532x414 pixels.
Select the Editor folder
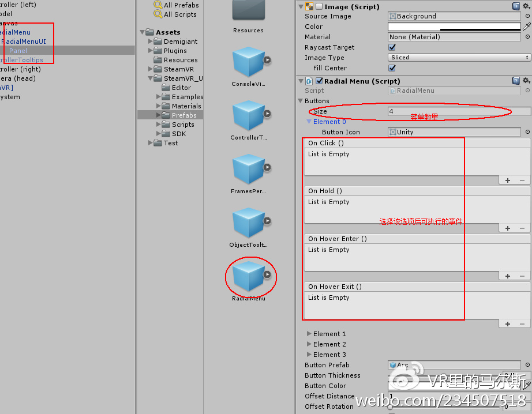pyautogui.click(x=177, y=88)
